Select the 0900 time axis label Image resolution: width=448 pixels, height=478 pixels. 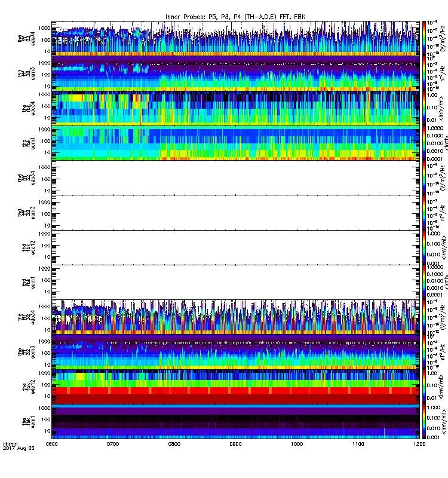(235, 444)
